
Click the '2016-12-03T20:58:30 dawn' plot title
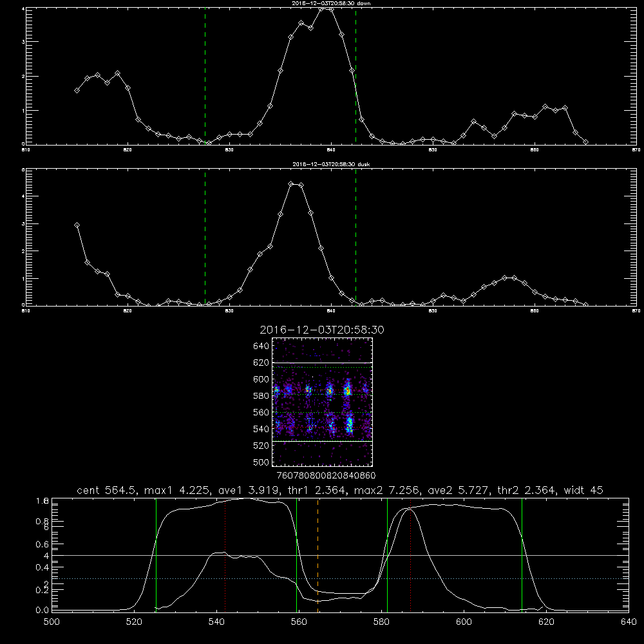coord(331,3)
